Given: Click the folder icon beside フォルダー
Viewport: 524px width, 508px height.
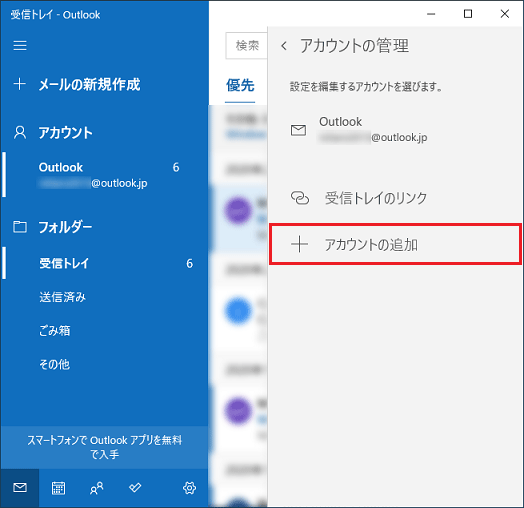Looking at the screenshot, I should 20,227.
